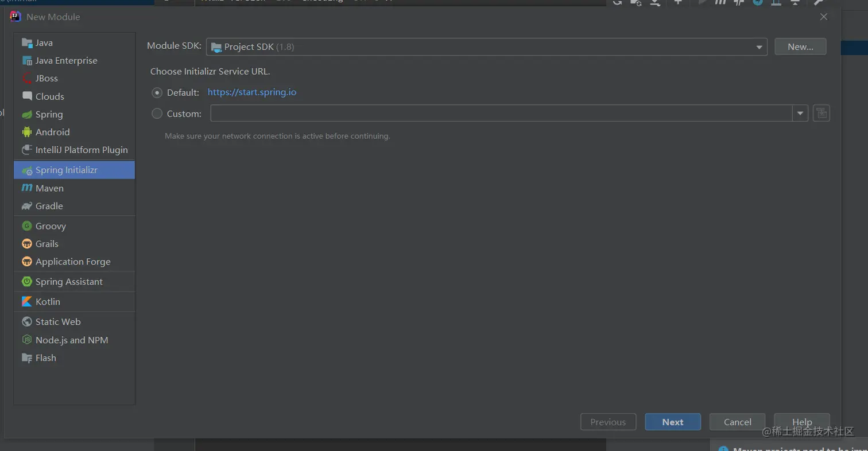The image size is (868, 451).
Task: Select Gradle module type
Action: pos(74,205)
